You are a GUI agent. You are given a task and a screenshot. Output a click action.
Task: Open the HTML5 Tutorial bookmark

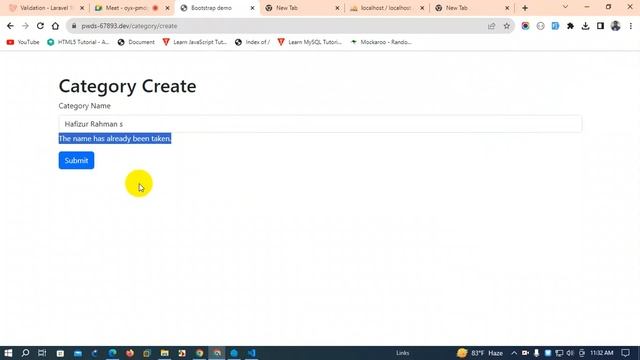tap(78, 42)
